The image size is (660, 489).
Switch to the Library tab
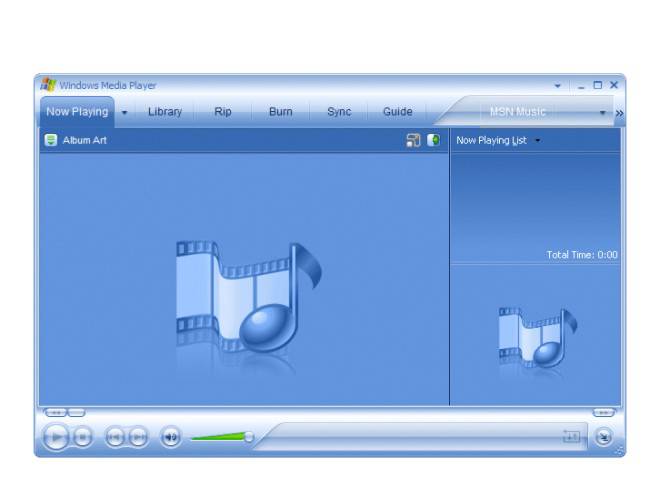coord(165,112)
